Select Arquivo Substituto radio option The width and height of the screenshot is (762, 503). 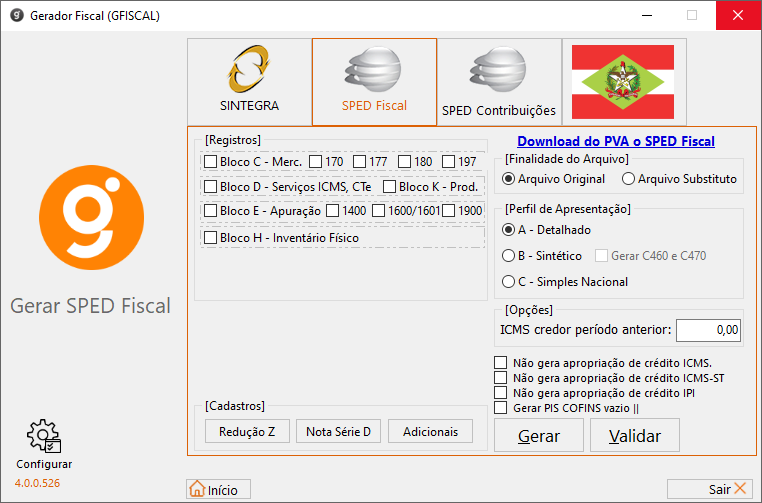click(628, 179)
